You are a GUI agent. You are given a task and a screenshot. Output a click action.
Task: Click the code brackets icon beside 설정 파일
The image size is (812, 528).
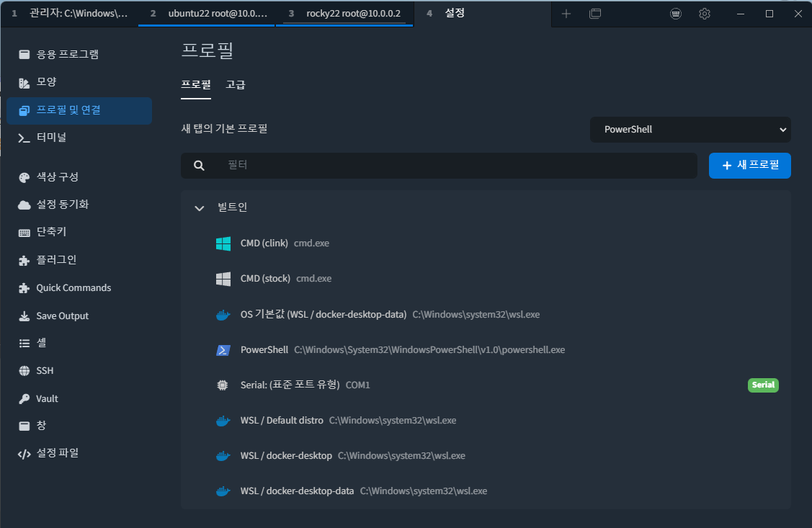(24, 454)
